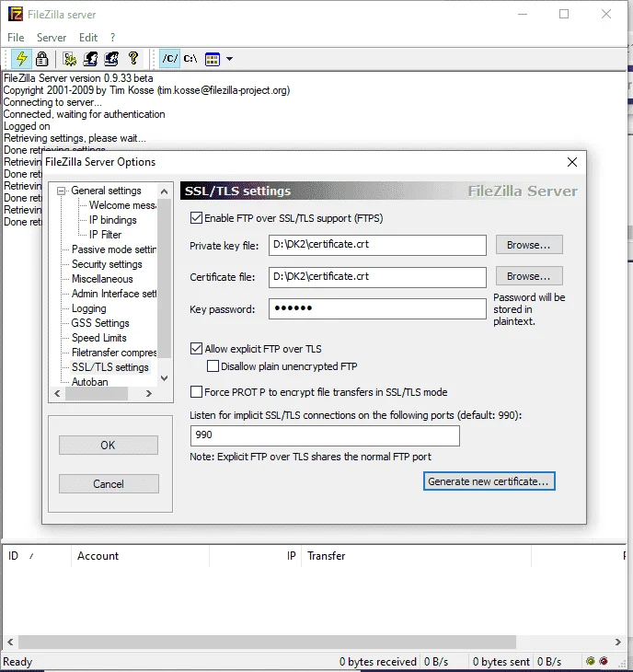Toggle Enable FTP over SSL/TLS support checkbox
The height and width of the screenshot is (672, 633).
(x=196, y=218)
